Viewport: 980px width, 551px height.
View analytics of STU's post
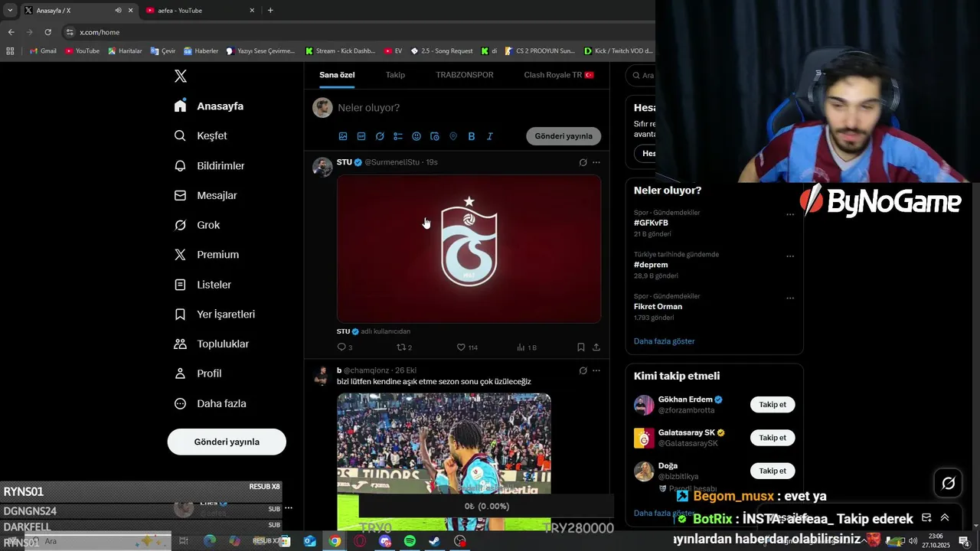pyautogui.click(x=527, y=347)
